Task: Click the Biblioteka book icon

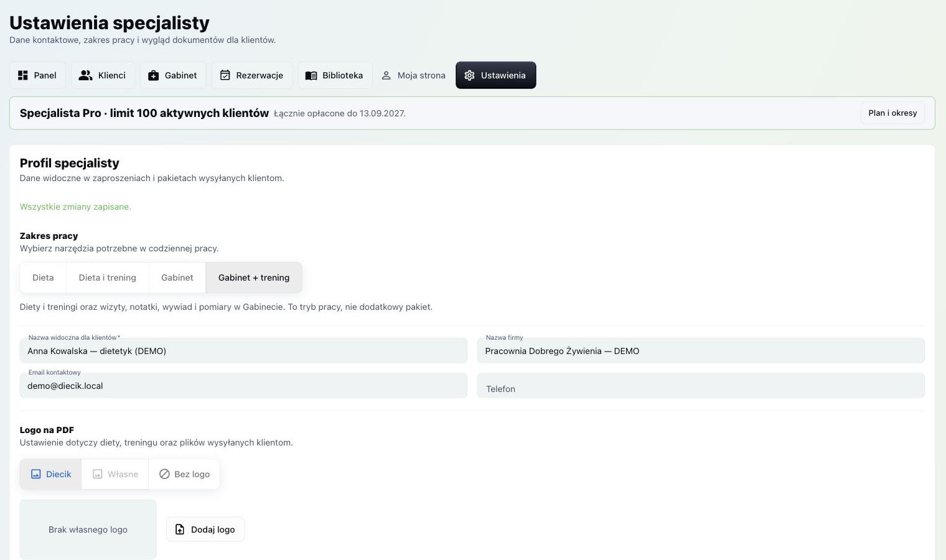Action: pos(311,75)
